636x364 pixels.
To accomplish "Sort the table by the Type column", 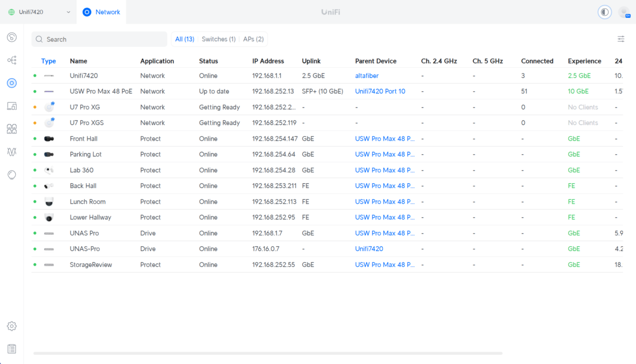I will 48,61.
